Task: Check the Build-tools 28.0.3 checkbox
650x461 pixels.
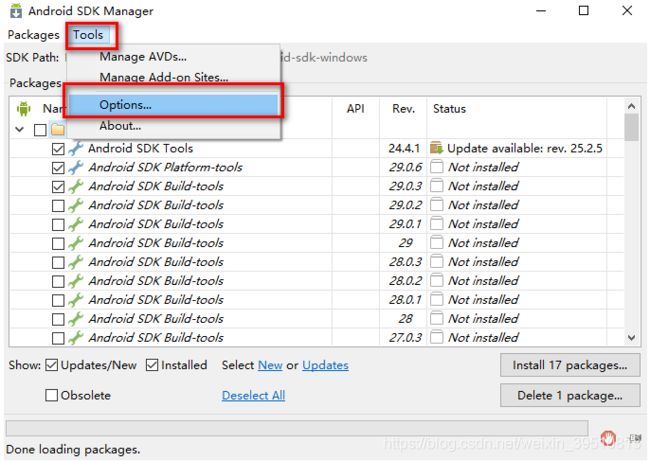Action: (x=58, y=262)
